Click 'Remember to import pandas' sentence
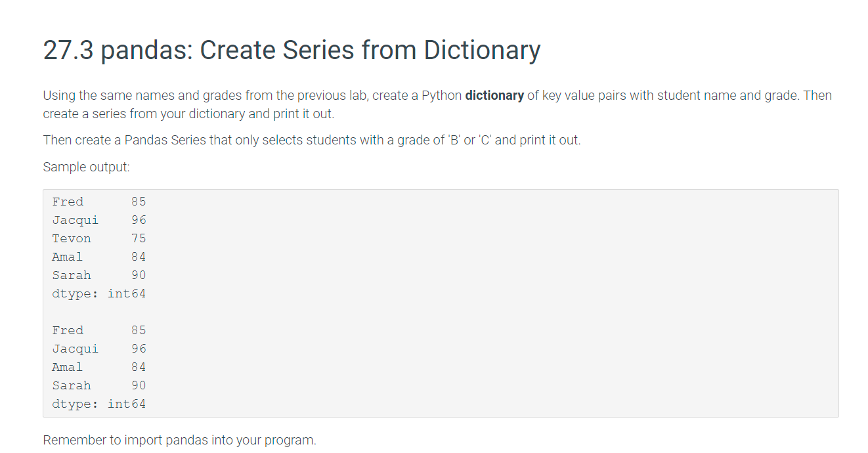The image size is (868, 453). tap(179, 440)
